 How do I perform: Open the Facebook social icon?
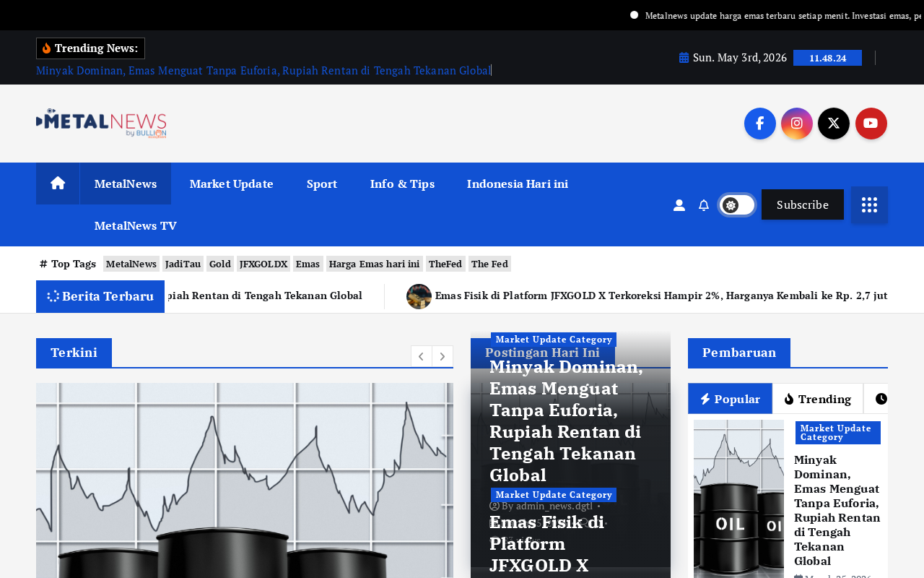point(760,124)
